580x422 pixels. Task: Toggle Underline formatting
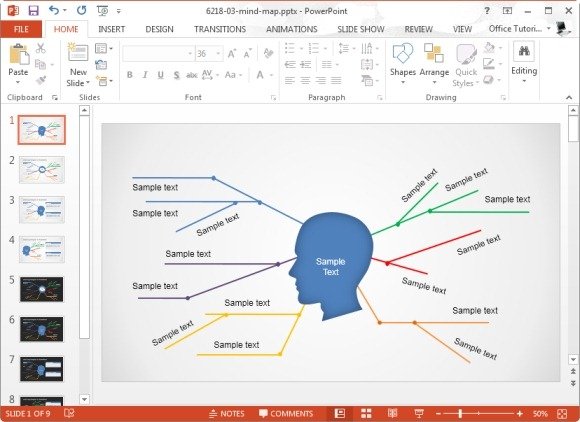161,75
